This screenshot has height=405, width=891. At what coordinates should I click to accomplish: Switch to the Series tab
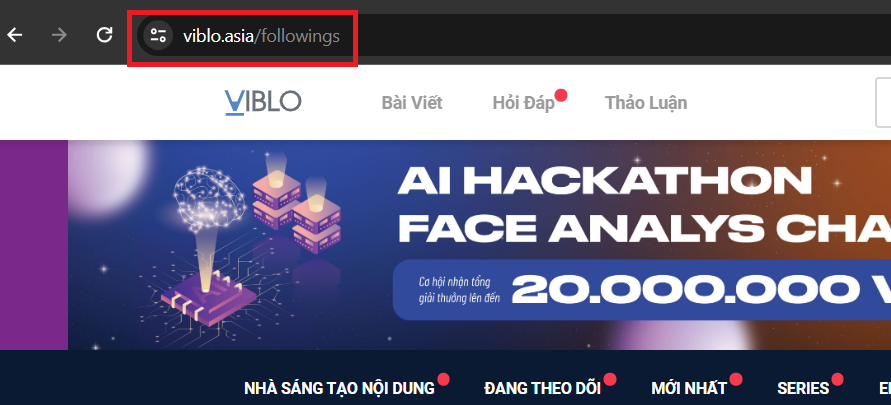click(x=803, y=389)
